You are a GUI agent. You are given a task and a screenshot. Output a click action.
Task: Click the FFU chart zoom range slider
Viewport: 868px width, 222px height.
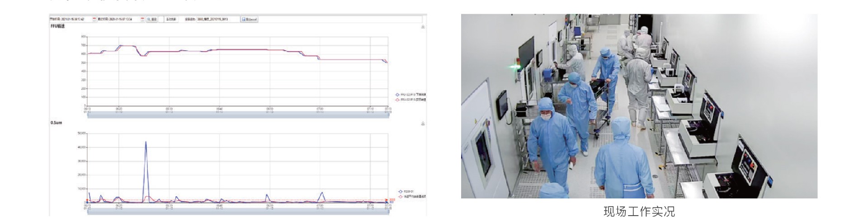coord(237,115)
